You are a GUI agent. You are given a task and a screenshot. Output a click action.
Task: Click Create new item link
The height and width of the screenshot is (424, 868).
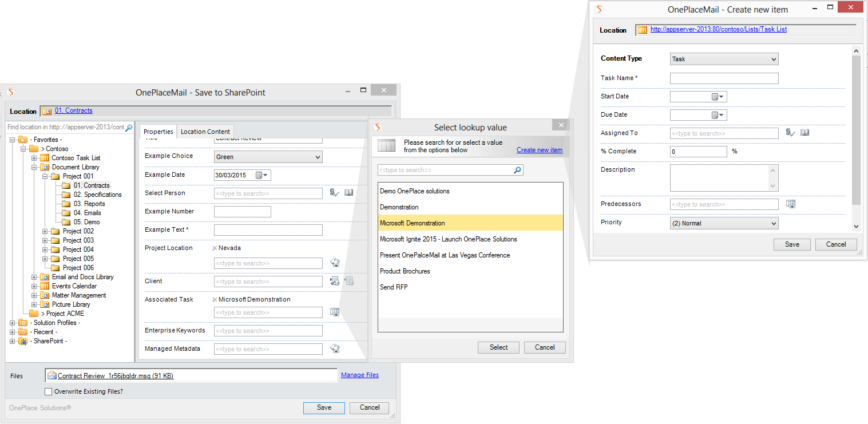coord(539,150)
